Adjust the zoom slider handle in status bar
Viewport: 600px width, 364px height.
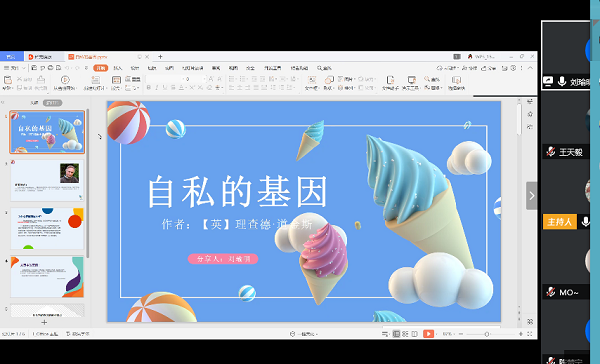487,334
